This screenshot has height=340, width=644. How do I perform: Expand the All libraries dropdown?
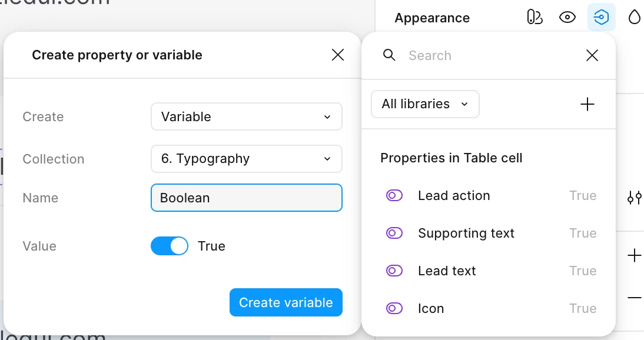coord(425,104)
